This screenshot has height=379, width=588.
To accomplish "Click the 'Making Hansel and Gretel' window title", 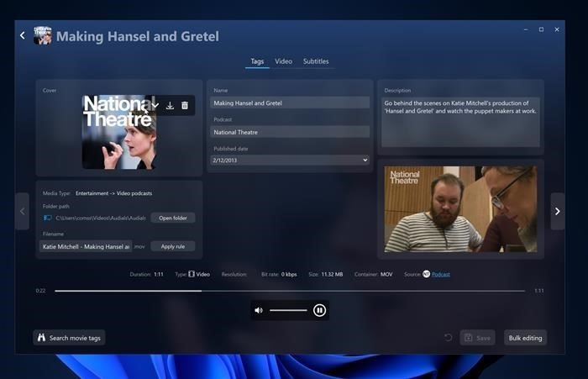I will pos(138,36).
